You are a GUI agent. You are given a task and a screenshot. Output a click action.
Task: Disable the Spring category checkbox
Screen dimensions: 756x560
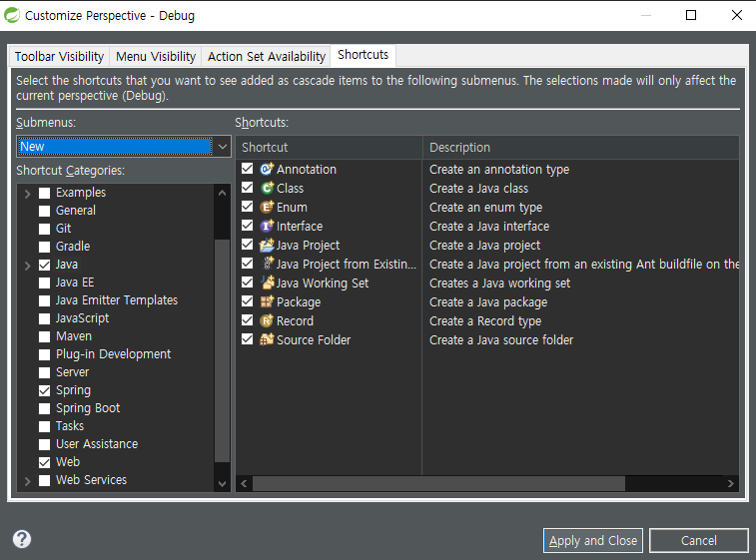[44, 391]
